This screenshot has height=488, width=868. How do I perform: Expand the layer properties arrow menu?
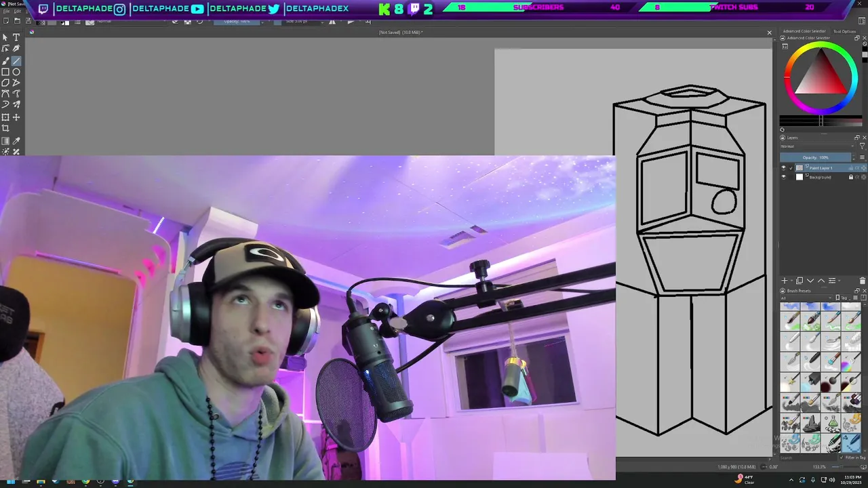tap(840, 281)
